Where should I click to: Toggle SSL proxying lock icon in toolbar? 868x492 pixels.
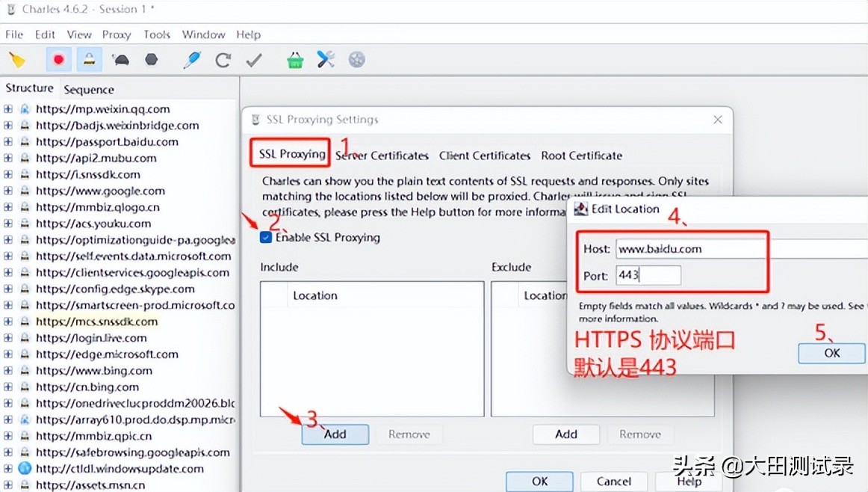(89, 59)
